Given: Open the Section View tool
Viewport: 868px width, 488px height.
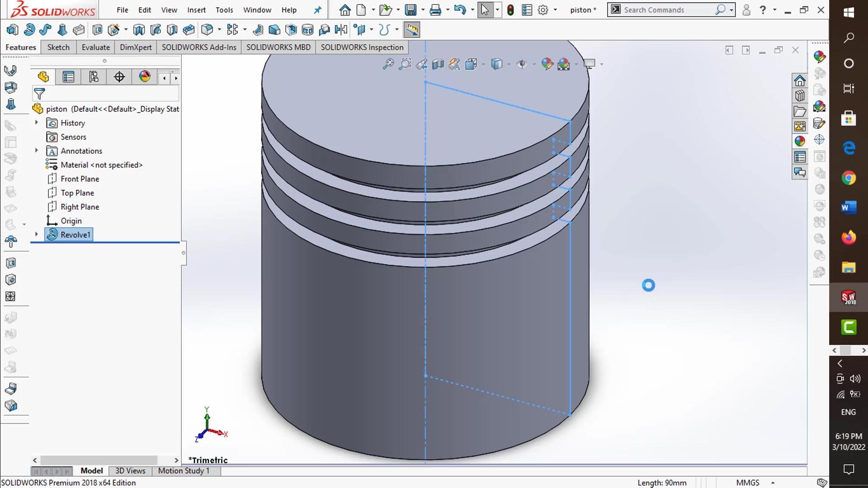Looking at the screenshot, I should click(x=438, y=64).
